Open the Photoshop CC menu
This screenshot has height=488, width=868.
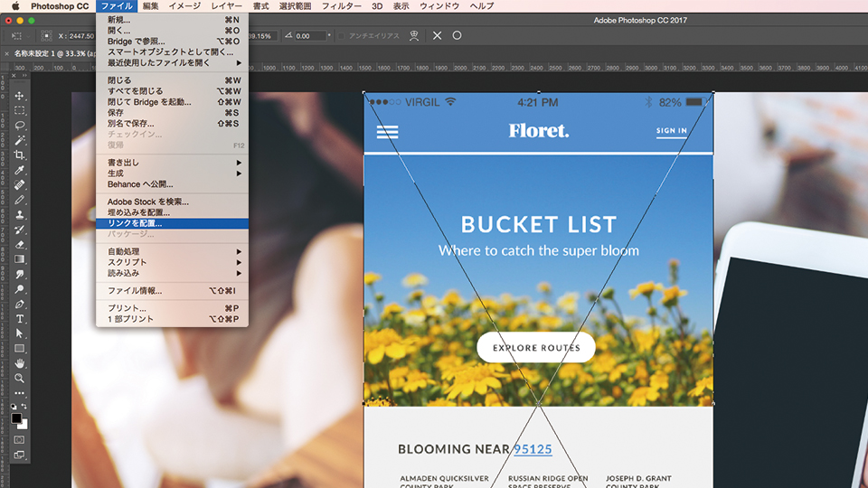60,6
